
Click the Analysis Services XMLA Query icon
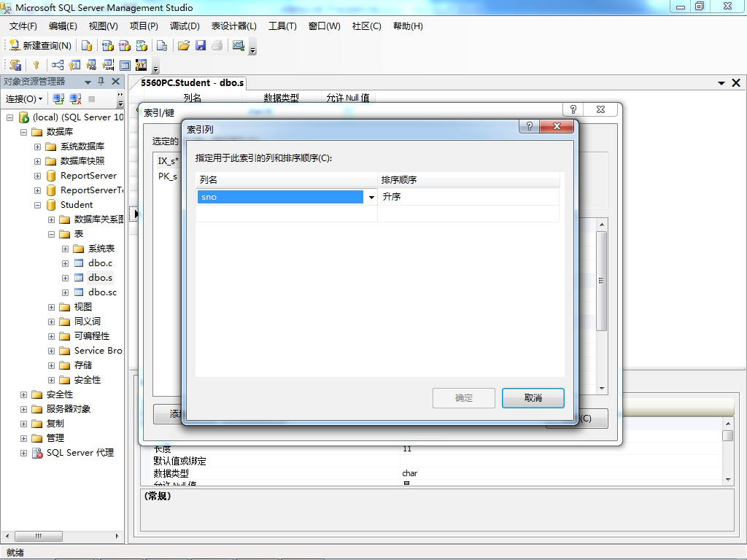142,45
